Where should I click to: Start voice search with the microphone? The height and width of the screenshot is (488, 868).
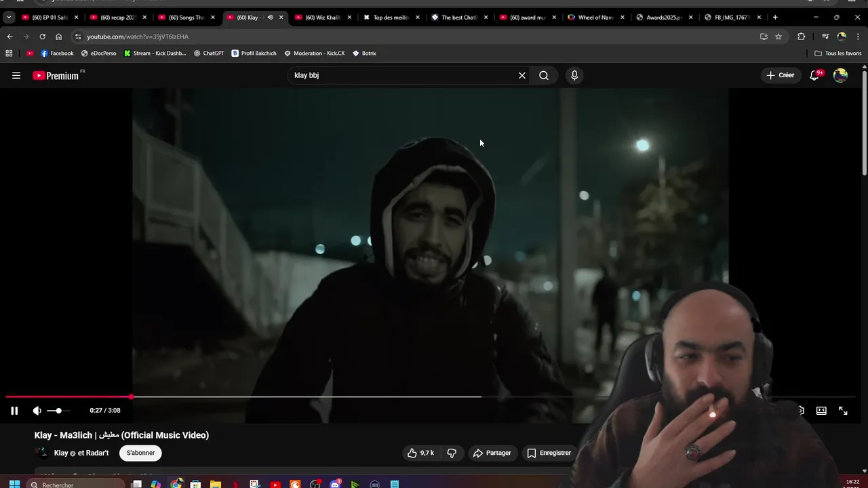pyautogui.click(x=574, y=75)
